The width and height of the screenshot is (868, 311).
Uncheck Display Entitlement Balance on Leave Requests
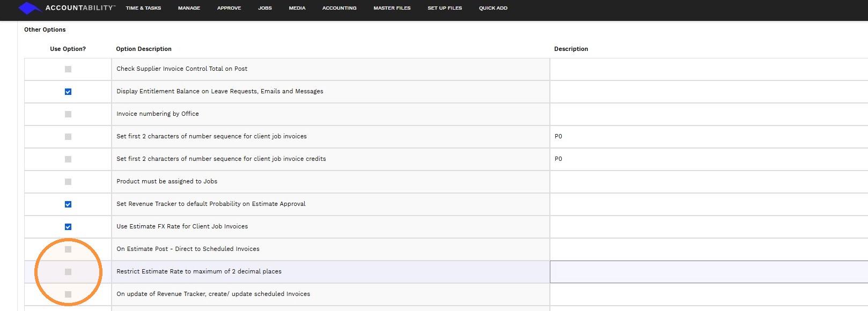click(68, 92)
